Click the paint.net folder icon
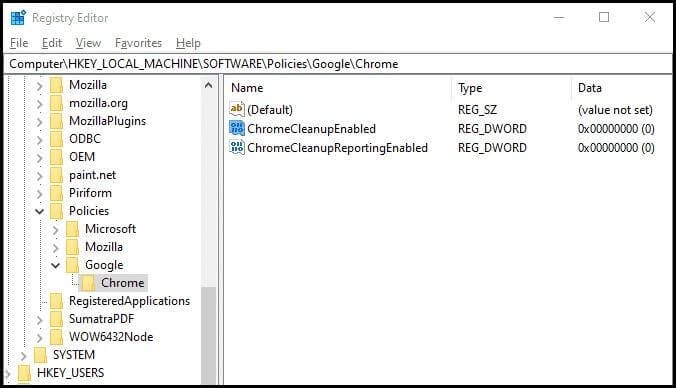Image resolution: width=676 pixels, height=388 pixels. point(56,175)
